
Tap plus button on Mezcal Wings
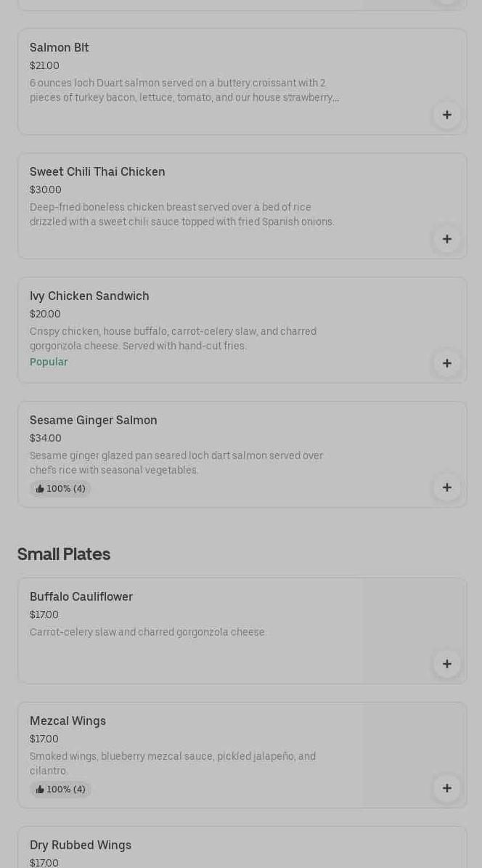(x=446, y=788)
